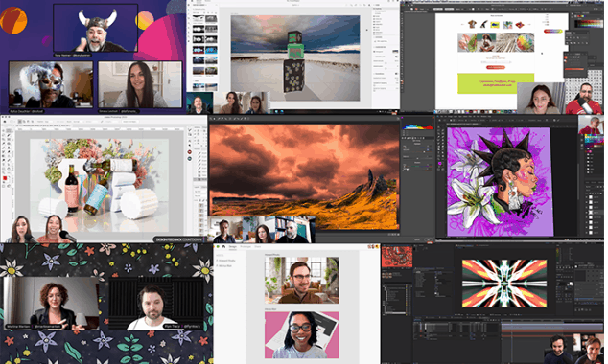The height and width of the screenshot is (364, 608).
Task: Select the red footage thumbnail in After Effects project
Action: (x=397, y=257)
